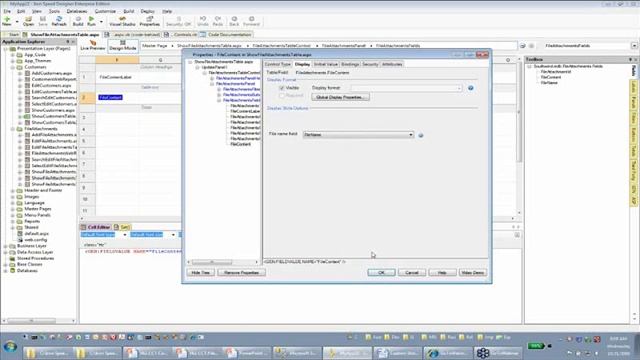Screen dimensions: 640x360
Task: Click the Redo toolbar icon
Action: click(218, 21)
